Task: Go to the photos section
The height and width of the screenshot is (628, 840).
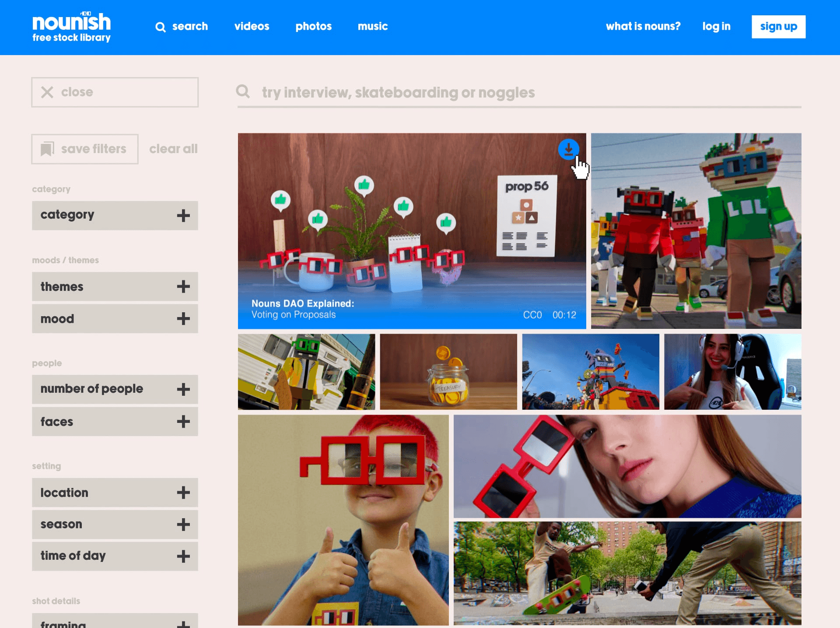Action: pyautogui.click(x=313, y=26)
